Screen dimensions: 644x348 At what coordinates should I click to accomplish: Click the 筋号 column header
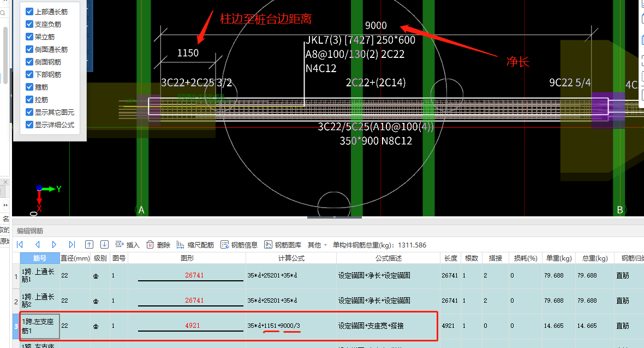tap(40, 258)
